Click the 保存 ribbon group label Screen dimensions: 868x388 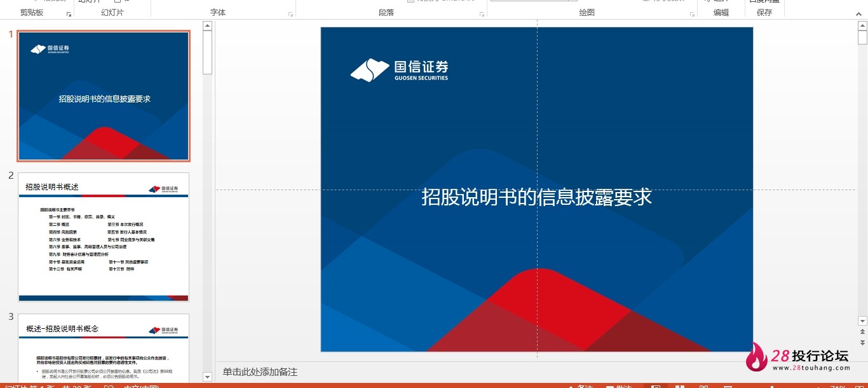pos(764,13)
